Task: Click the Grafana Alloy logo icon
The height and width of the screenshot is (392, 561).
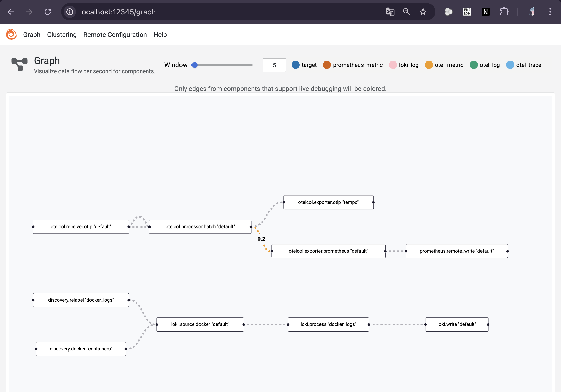Action: (11, 34)
